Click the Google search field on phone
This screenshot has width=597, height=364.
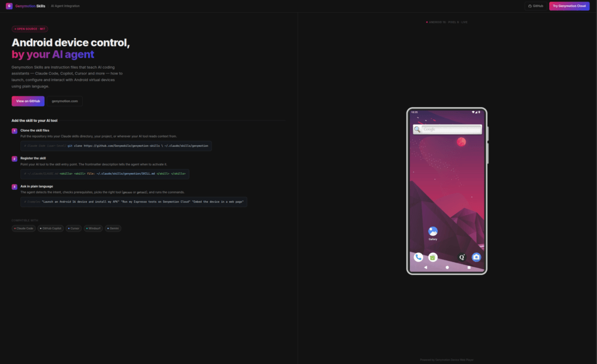pyautogui.click(x=450, y=129)
